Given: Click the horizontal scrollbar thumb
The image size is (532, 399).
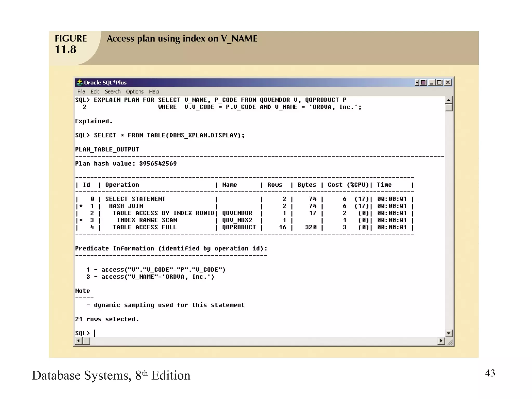Looking at the screenshot, I should (x=86, y=341).
